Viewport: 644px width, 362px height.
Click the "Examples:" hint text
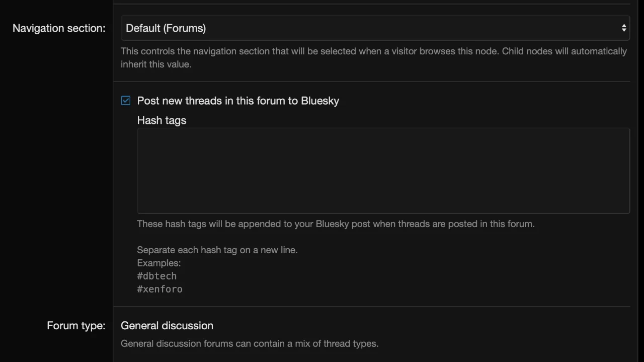coord(158,263)
